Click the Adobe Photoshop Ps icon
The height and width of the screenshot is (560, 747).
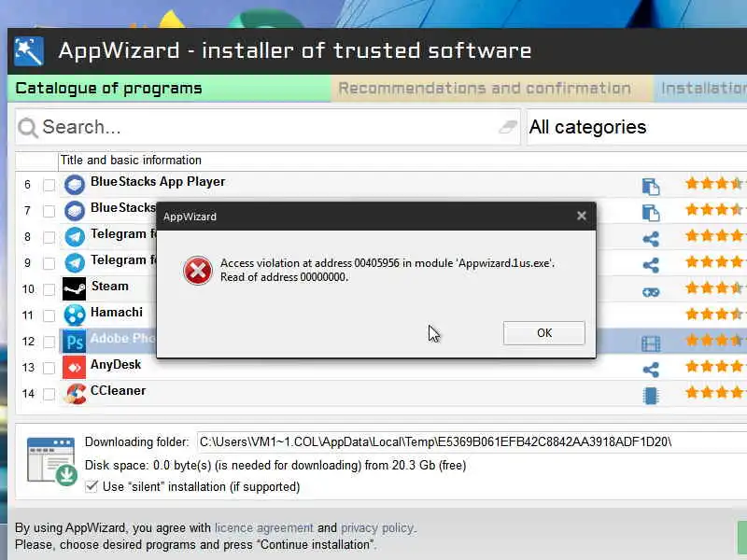(x=75, y=342)
